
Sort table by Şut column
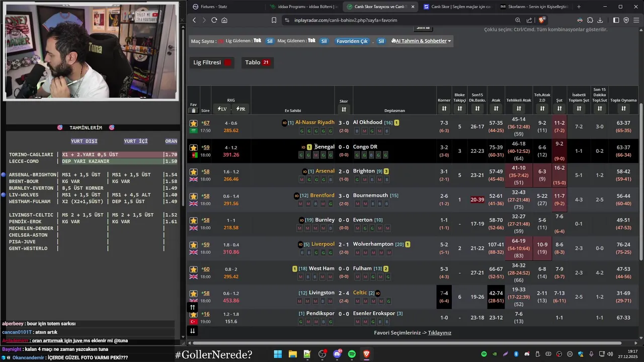click(559, 109)
